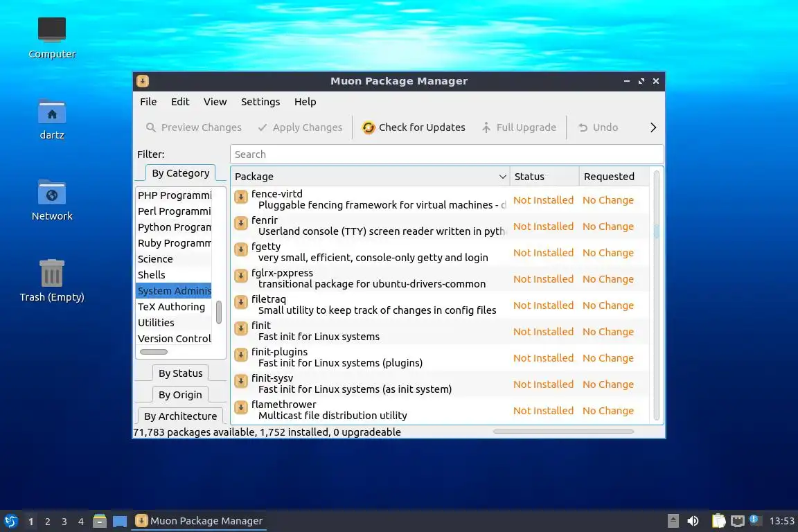Expand the toolbar overflow chevron

point(653,127)
